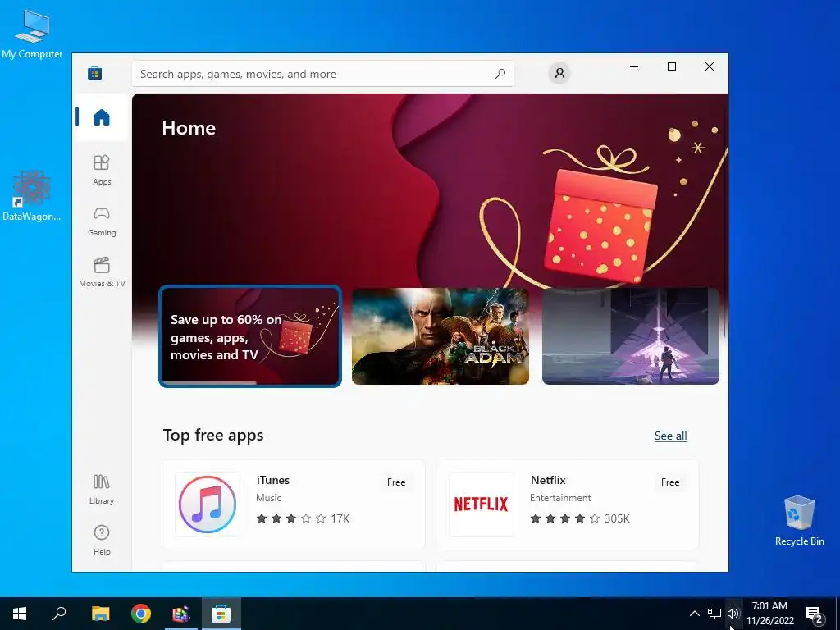
Task: Open the clock showing 7:01 AM
Action: pyautogui.click(x=769, y=614)
